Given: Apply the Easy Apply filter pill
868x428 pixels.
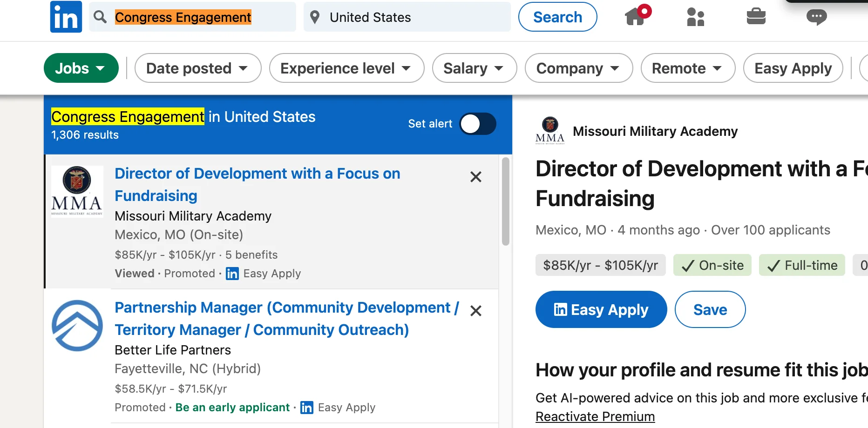Looking at the screenshot, I should point(793,68).
